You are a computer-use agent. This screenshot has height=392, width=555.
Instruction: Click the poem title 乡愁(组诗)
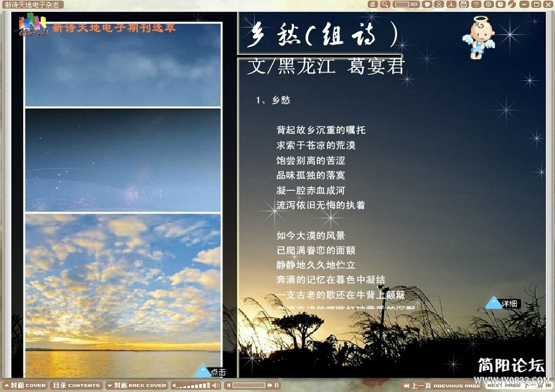322,35
